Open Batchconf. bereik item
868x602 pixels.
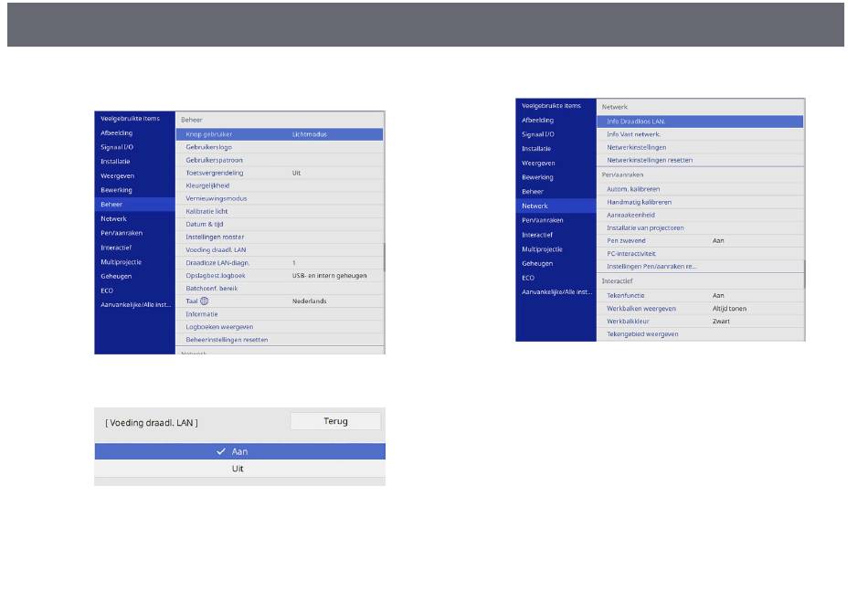coord(280,289)
